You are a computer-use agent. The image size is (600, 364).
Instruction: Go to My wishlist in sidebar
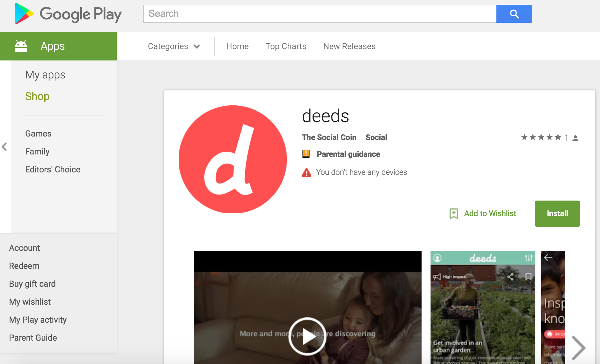[30, 302]
